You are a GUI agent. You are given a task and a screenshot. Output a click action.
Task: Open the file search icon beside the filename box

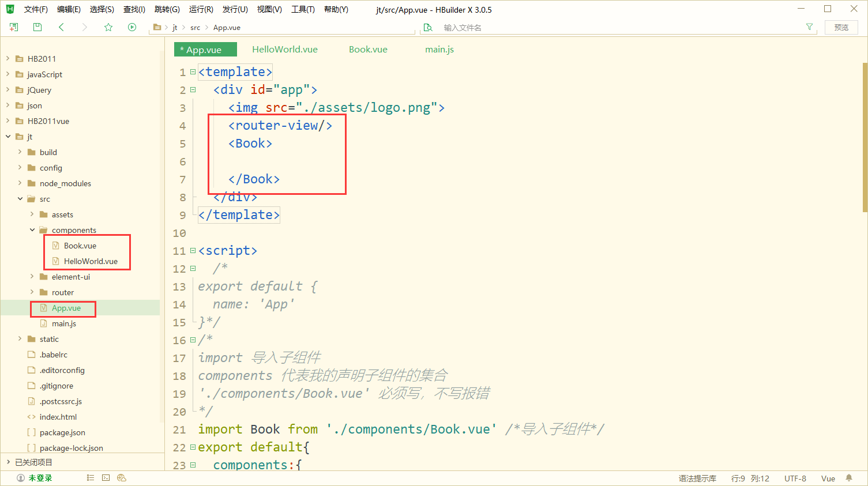(428, 27)
